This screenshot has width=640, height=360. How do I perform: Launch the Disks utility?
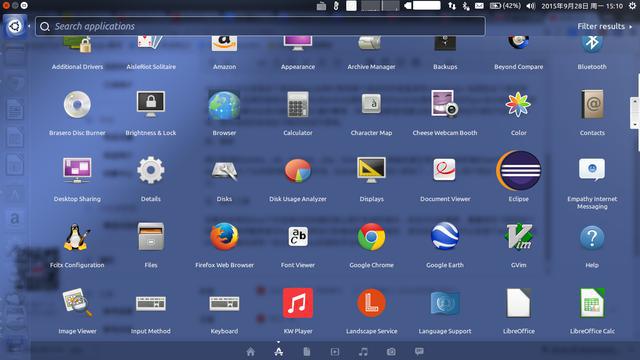pos(224,171)
